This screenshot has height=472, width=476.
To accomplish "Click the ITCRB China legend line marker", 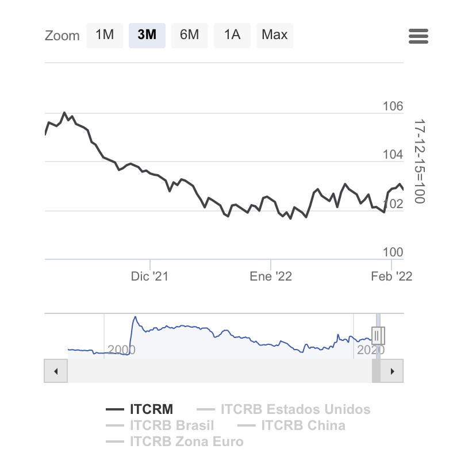I will pos(246,425).
